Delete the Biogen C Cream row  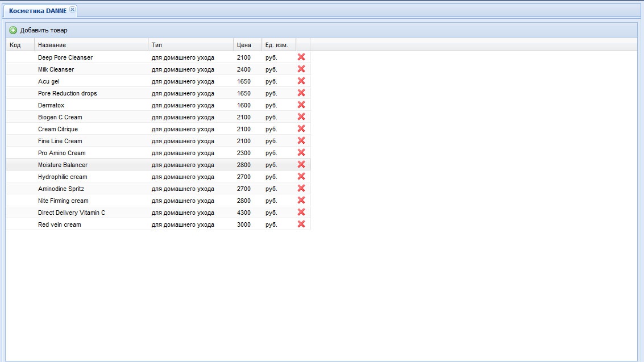pos(301,116)
